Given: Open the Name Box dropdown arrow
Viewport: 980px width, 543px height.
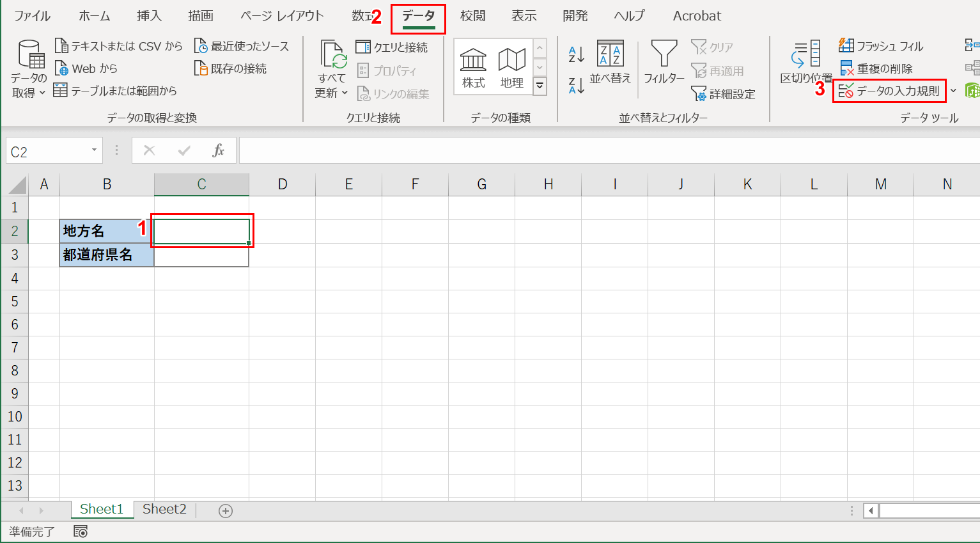Looking at the screenshot, I should (94, 150).
